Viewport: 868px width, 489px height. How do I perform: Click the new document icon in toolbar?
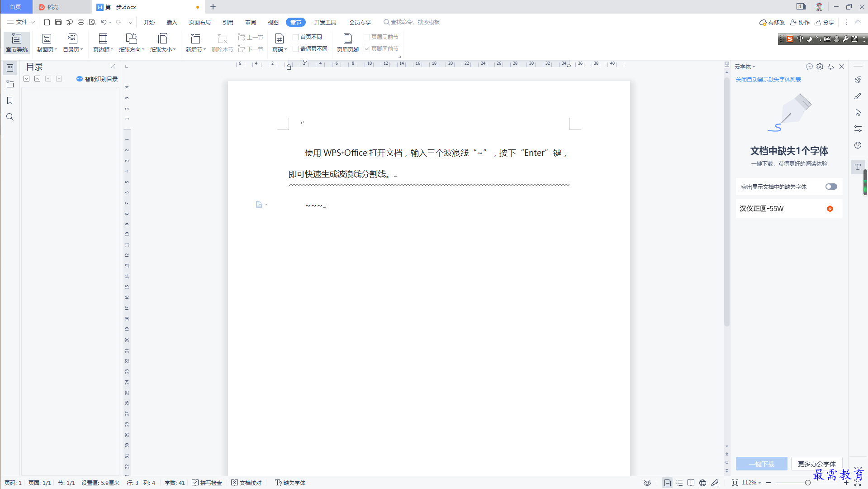(x=47, y=22)
